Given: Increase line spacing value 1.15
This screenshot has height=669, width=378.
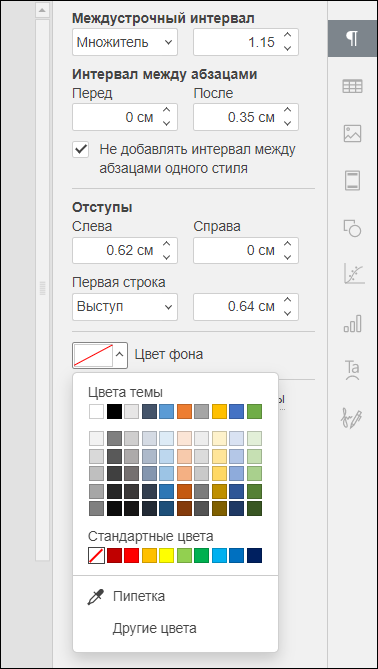Looking at the screenshot, I should [x=288, y=36].
